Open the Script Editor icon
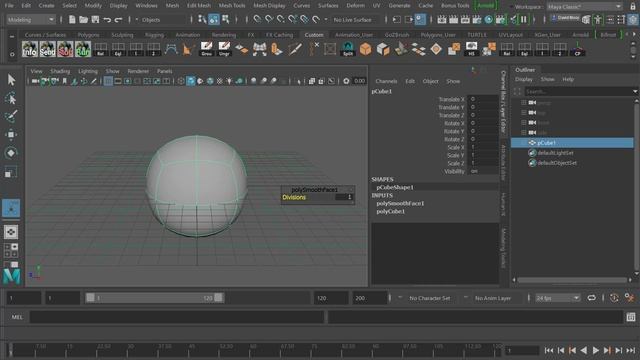640x360 pixels. pyautogui.click(x=631, y=317)
